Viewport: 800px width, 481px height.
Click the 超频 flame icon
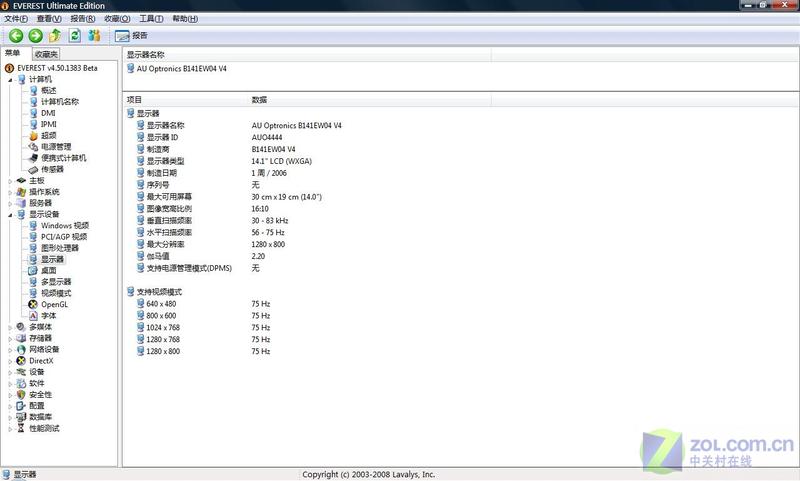coord(33,136)
